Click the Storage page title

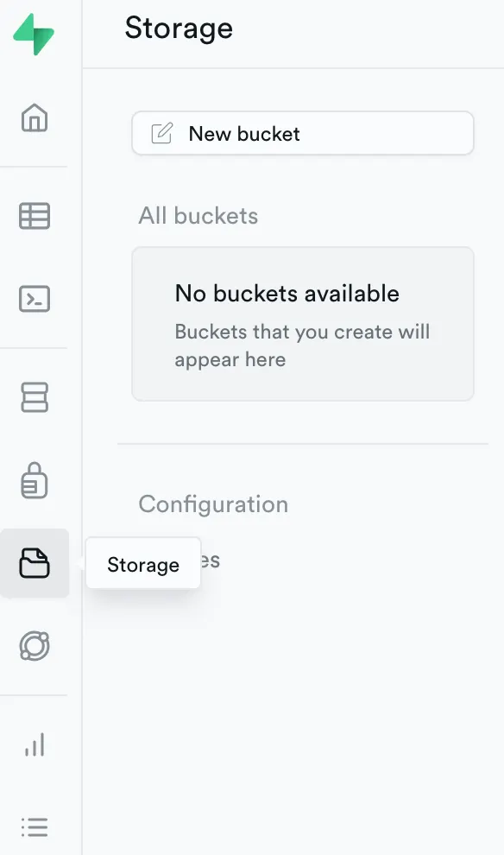point(179,28)
